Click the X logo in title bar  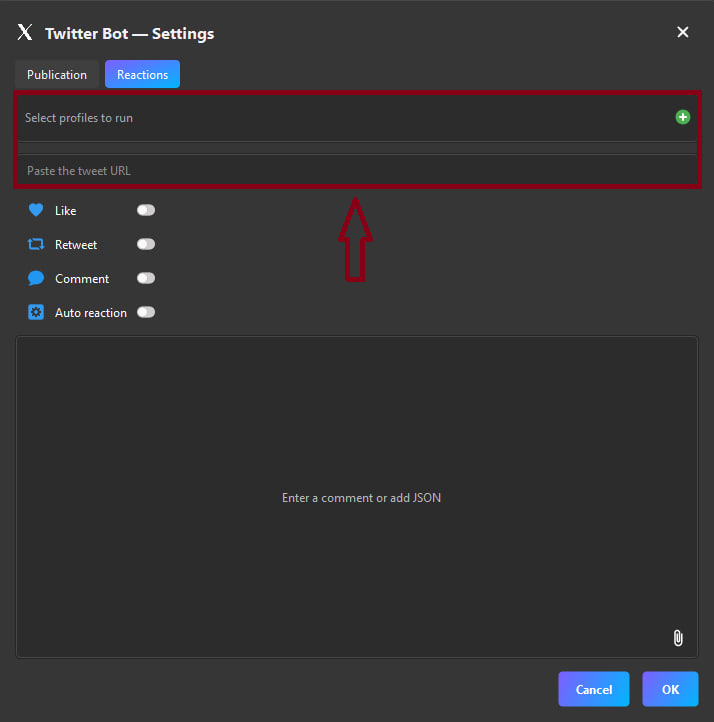pyautogui.click(x=25, y=33)
